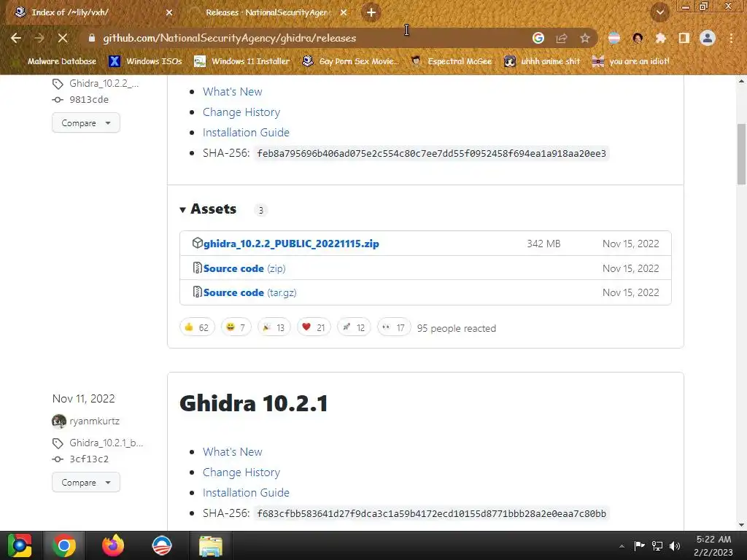Image resolution: width=747 pixels, height=560 pixels.
Task: Open the Chrome profile avatar
Action: tap(708, 38)
